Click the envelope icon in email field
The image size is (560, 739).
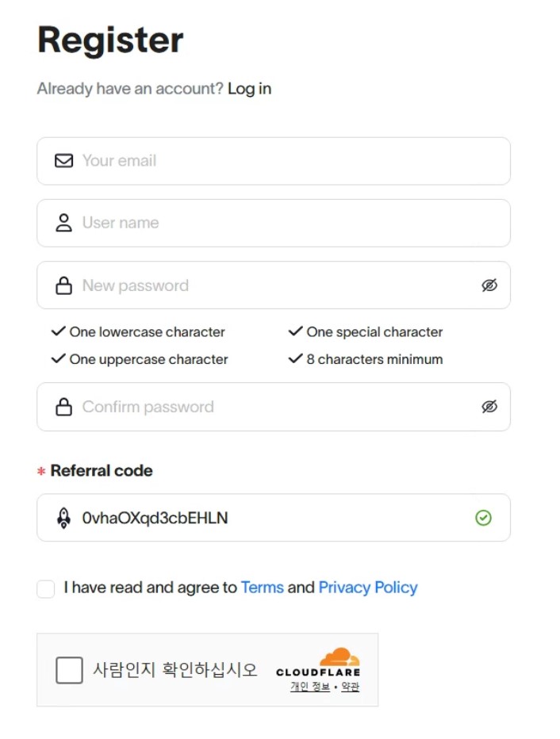[x=63, y=161]
